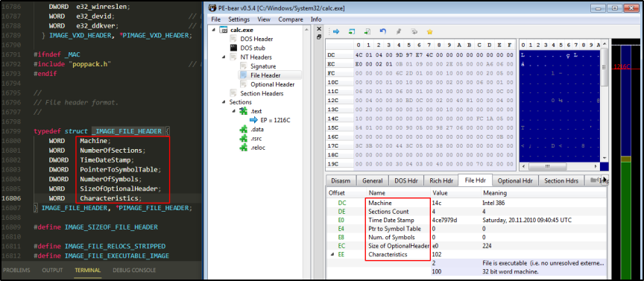Image resolution: width=644 pixels, height=281 pixels.
Task: Open the Settings menu
Action: click(x=239, y=19)
